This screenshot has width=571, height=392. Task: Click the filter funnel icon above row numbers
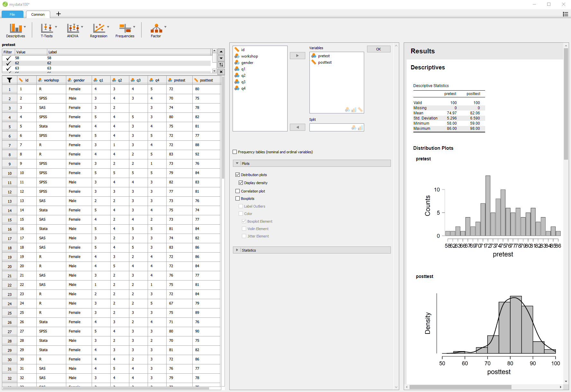click(x=9, y=80)
